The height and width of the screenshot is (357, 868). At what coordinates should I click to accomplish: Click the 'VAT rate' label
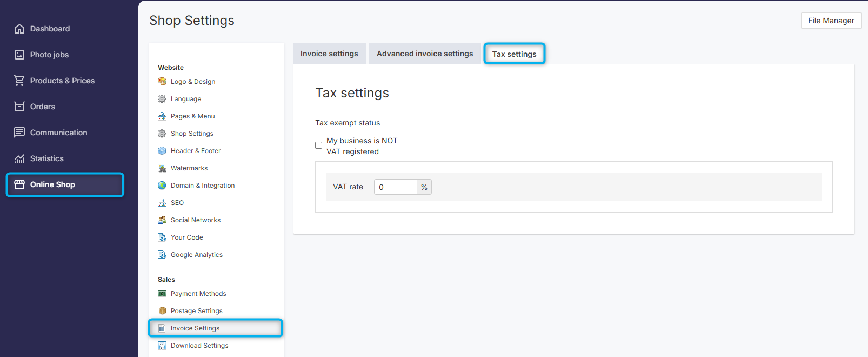point(348,187)
